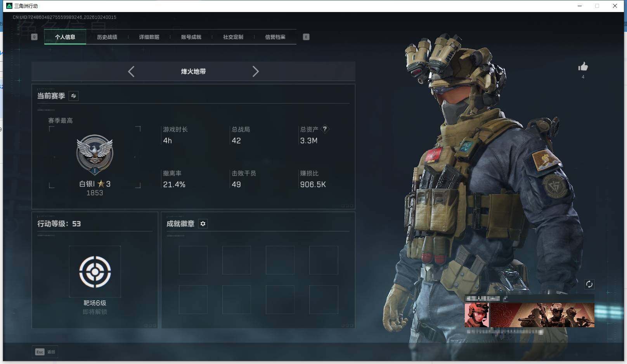The width and height of the screenshot is (627, 364).
Task: Click the 撤离率 value 21.4%
Action: (x=174, y=185)
